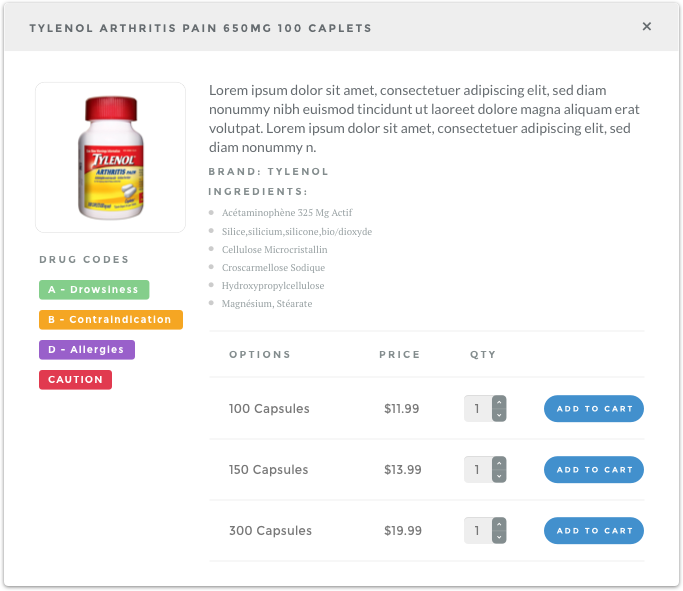The width and height of the screenshot is (683, 591).
Task: Focus the quantity field for 300 Capsules
Action: point(477,531)
